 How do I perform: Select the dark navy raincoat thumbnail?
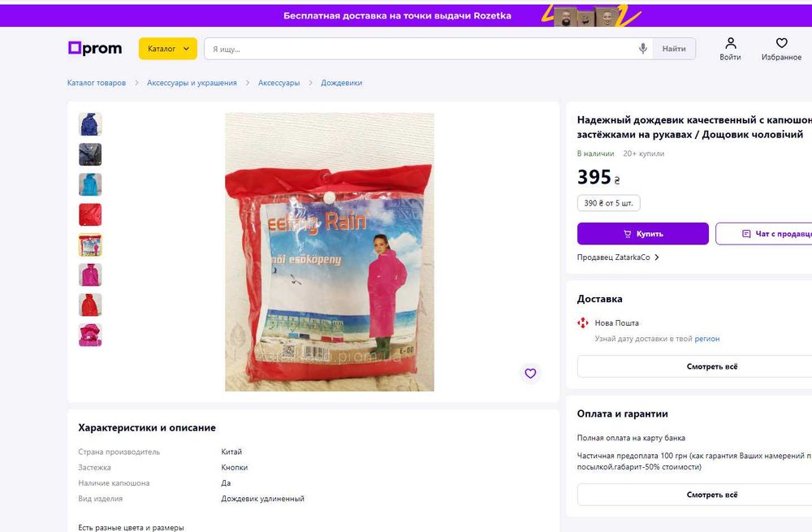coord(90,154)
